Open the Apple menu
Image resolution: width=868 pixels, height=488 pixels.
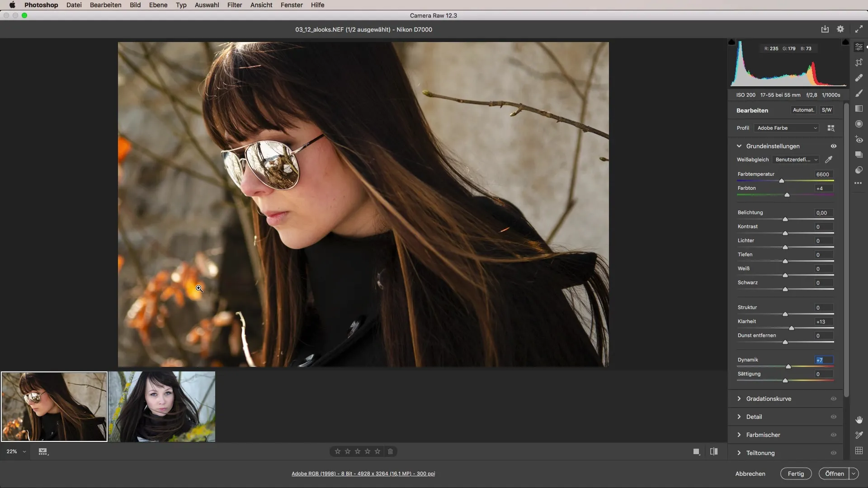pyautogui.click(x=12, y=5)
